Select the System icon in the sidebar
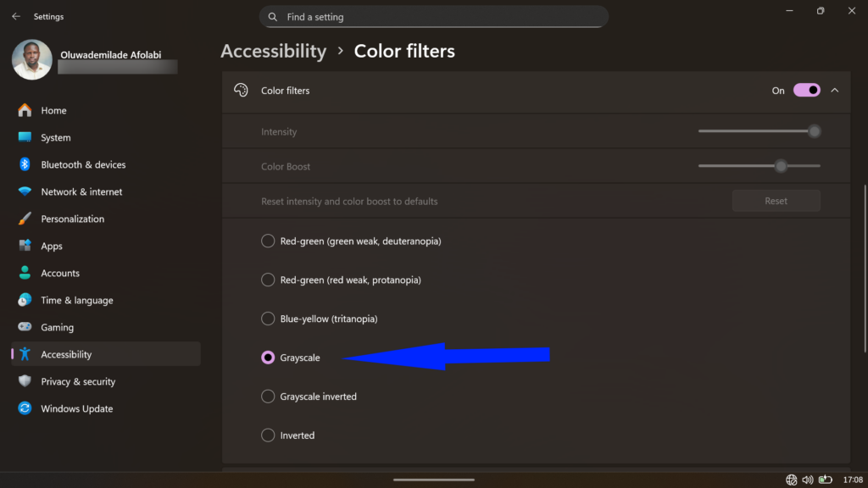Viewport: 868px width, 488px height. click(x=24, y=137)
